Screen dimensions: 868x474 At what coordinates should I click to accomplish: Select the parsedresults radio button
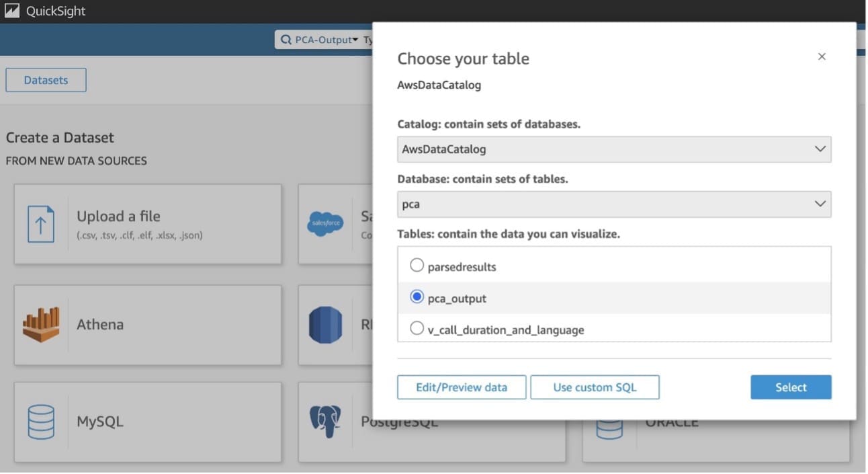(x=417, y=265)
